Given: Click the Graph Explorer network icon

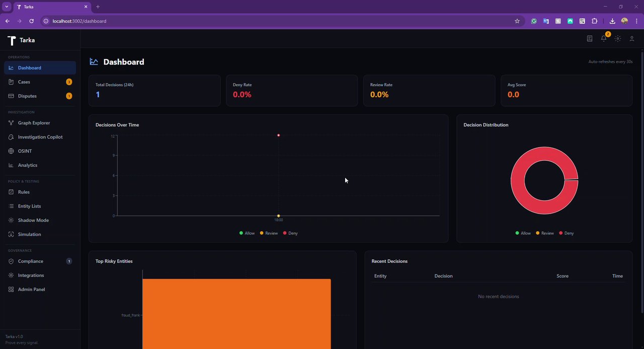Looking at the screenshot, I should 11,123.
